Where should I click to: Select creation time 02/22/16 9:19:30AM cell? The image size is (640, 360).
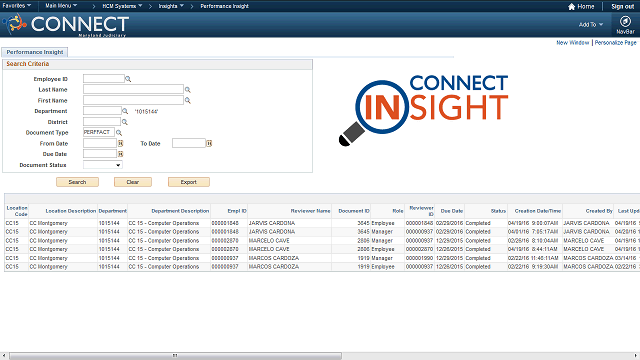tap(533, 267)
